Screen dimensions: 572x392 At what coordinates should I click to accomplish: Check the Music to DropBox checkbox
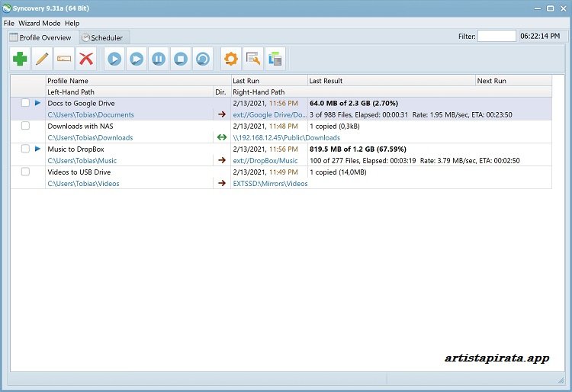pyautogui.click(x=25, y=149)
